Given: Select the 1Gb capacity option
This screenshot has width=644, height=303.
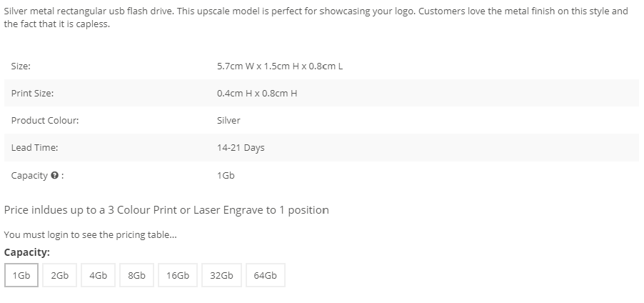Looking at the screenshot, I should pyautogui.click(x=21, y=275).
